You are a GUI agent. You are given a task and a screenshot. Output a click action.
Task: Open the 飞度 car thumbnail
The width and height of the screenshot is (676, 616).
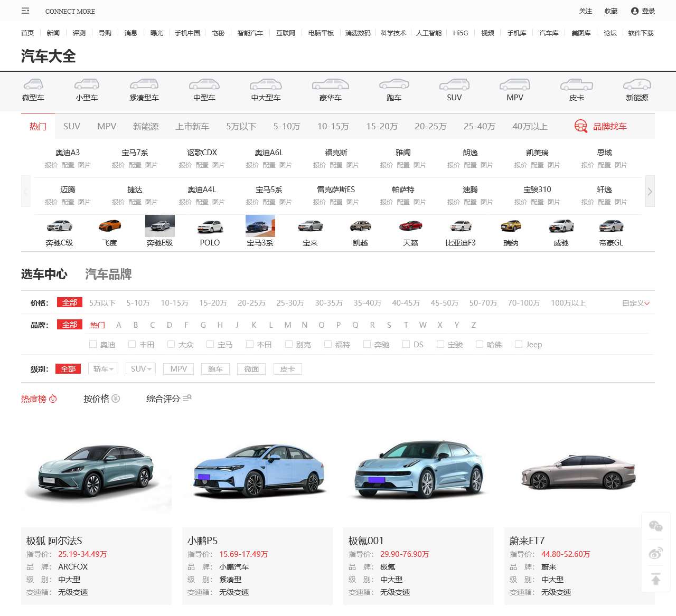point(110,226)
